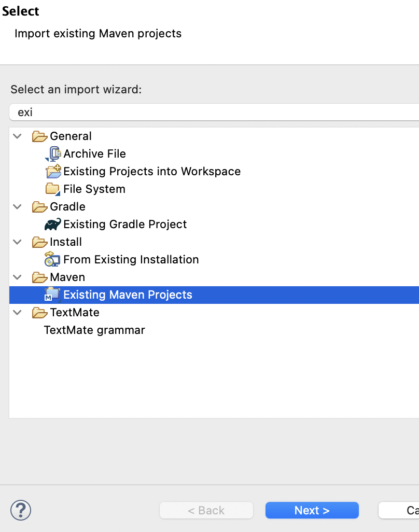Select Existing Projects into Workspace
Screen dimensions: 419x532
tap(152, 172)
